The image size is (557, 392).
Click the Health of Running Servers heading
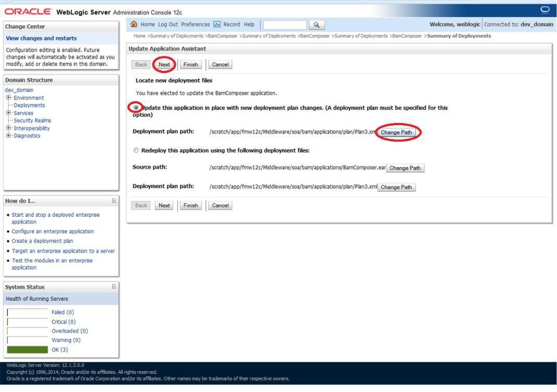(x=37, y=299)
